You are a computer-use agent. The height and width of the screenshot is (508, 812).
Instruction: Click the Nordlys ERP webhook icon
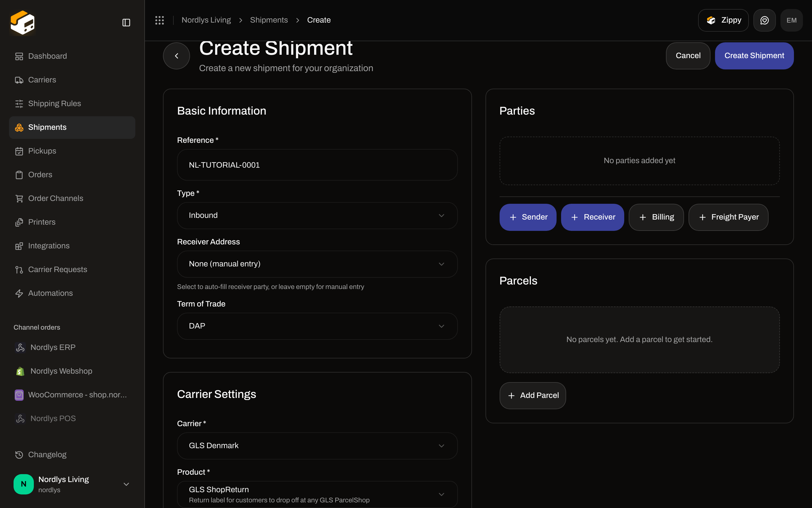(x=20, y=347)
